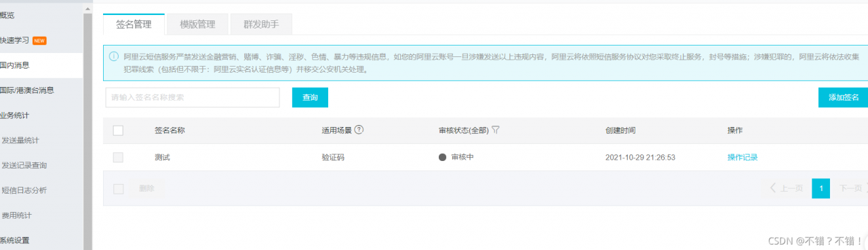
Task: Click the 创建时间 column header
Action: (x=620, y=130)
